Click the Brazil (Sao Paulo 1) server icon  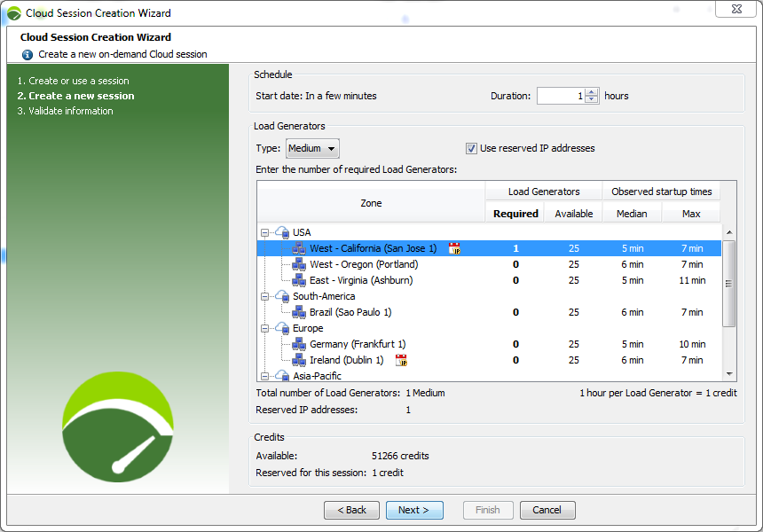[299, 313]
